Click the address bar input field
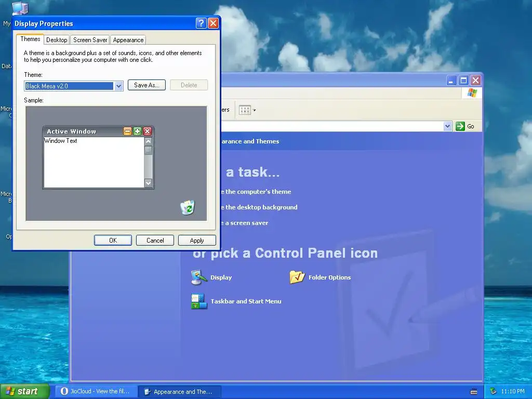Viewport: 532px width, 399px height. click(332, 126)
